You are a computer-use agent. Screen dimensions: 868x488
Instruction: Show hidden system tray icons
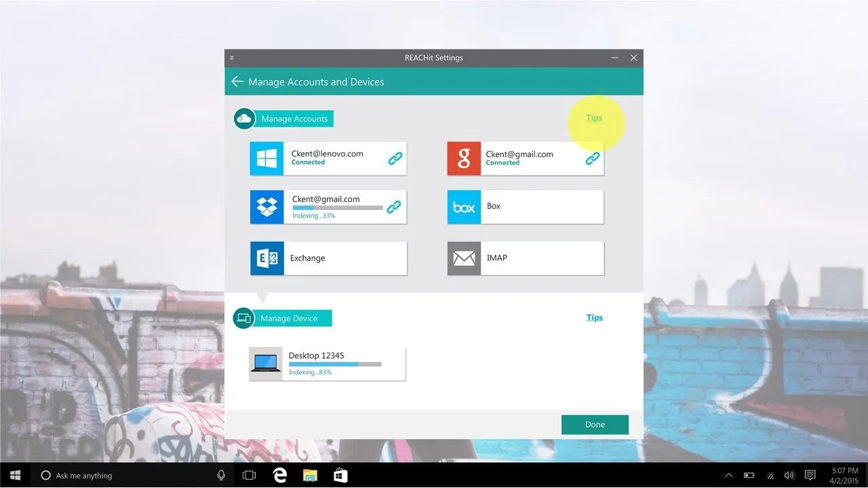pos(729,475)
